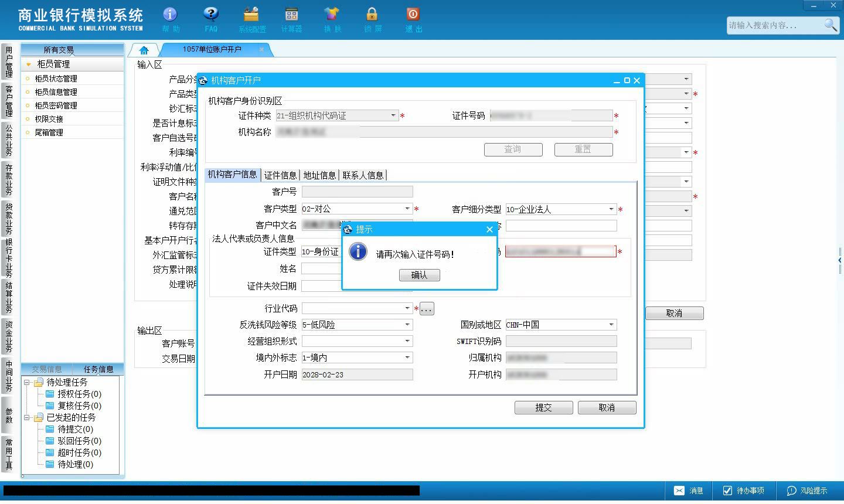
Task: Select 驳回任务(0) in task tree
Action: pos(79,441)
